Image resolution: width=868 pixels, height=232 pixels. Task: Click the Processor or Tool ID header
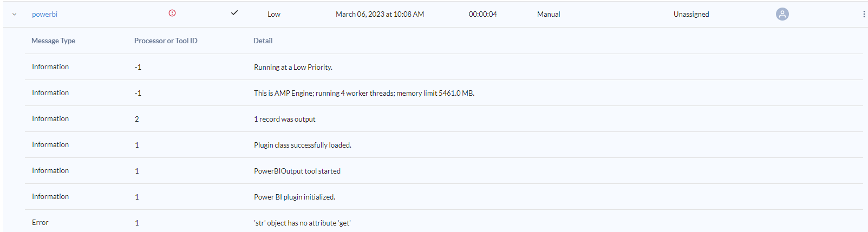point(166,41)
